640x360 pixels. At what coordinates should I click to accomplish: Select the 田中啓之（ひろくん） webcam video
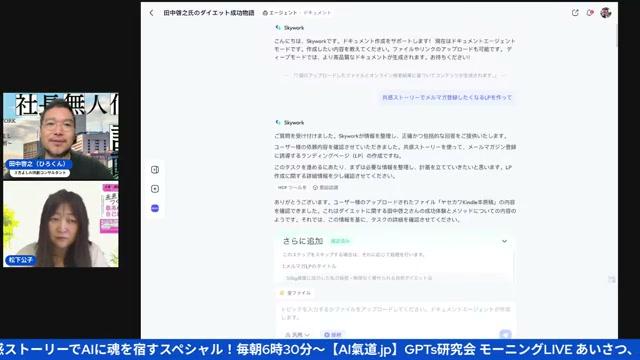(61, 136)
